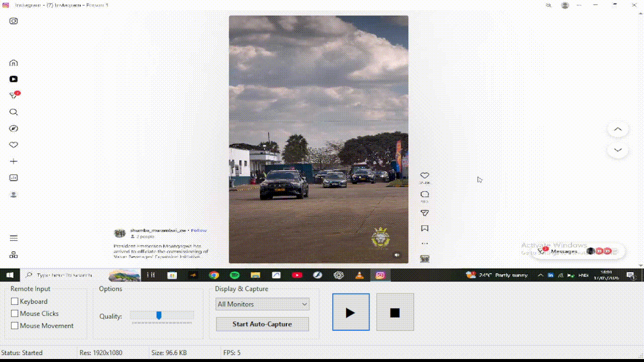644x362 pixels.
Task: Click the Play button in capture controls
Action: tap(351, 312)
